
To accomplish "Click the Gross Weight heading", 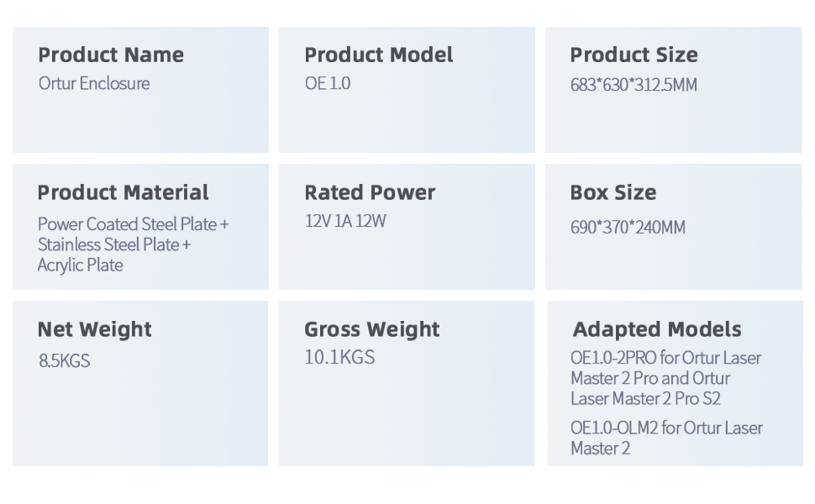I will [x=371, y=329].
